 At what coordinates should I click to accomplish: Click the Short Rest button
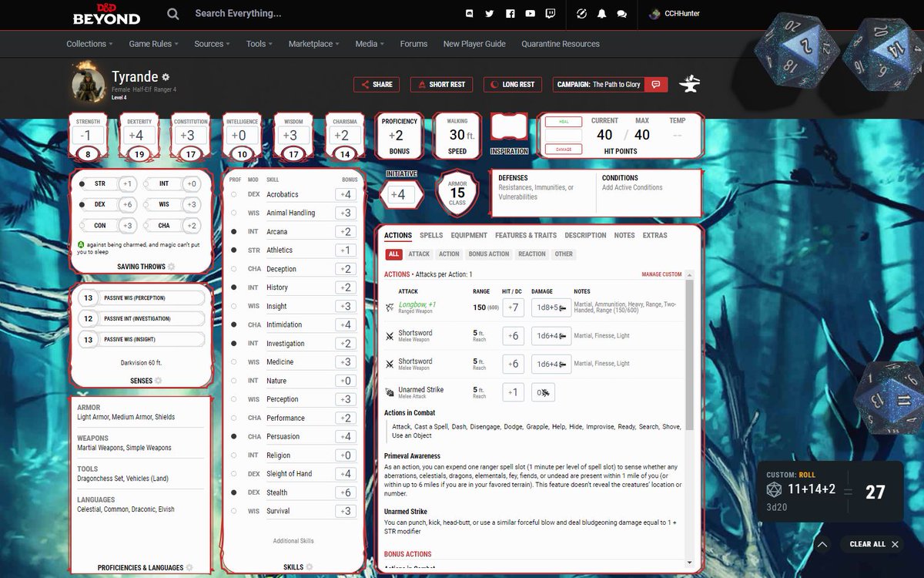pyautogui.click(x=441, y=84)
